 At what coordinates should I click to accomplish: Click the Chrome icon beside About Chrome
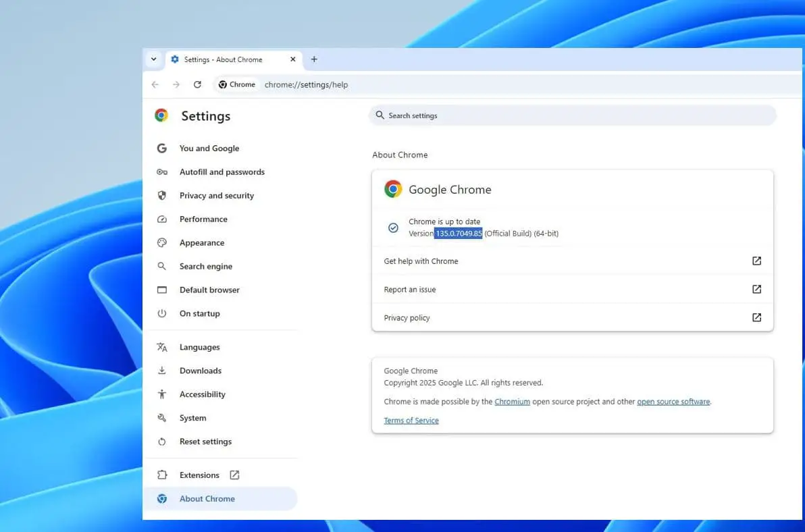point(161,499)
